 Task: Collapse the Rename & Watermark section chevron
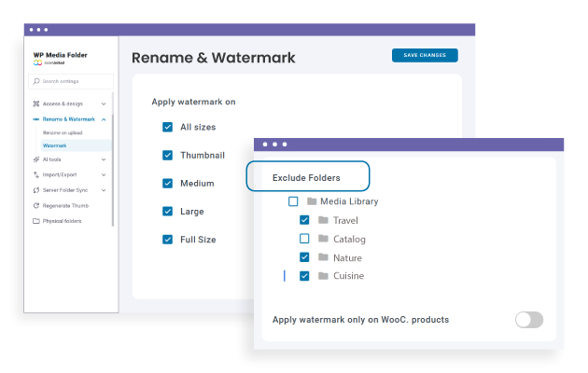click(104, 119)
